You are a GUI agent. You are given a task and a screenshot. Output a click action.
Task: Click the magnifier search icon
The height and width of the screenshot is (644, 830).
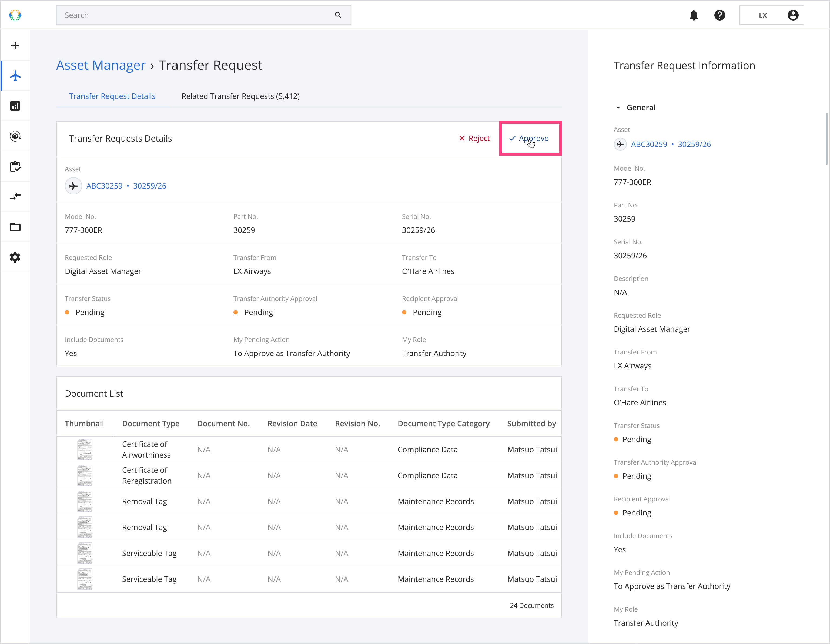tap(338, 15)
